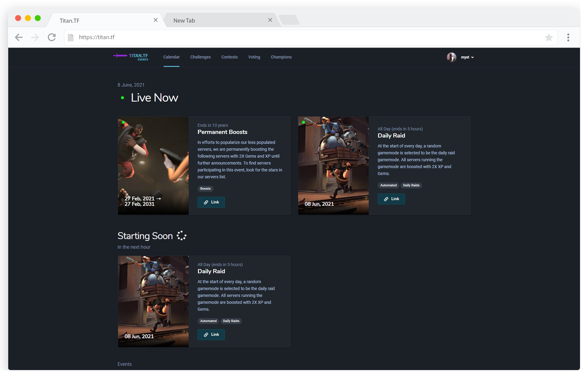Click the address bar with https://titan.tf
588x380 pixels.
(311, 37)
